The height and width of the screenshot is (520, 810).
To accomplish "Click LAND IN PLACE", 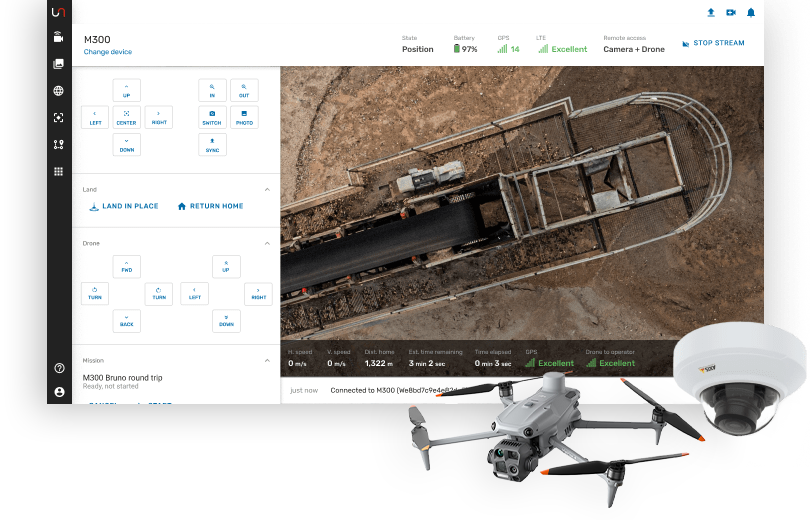I will pos(124,206).
